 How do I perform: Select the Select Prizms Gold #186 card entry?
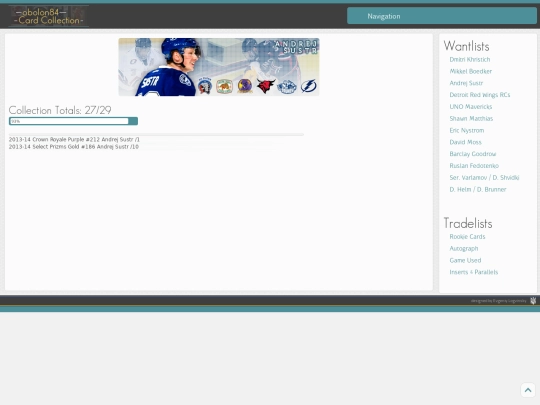(x=74, y=147)
